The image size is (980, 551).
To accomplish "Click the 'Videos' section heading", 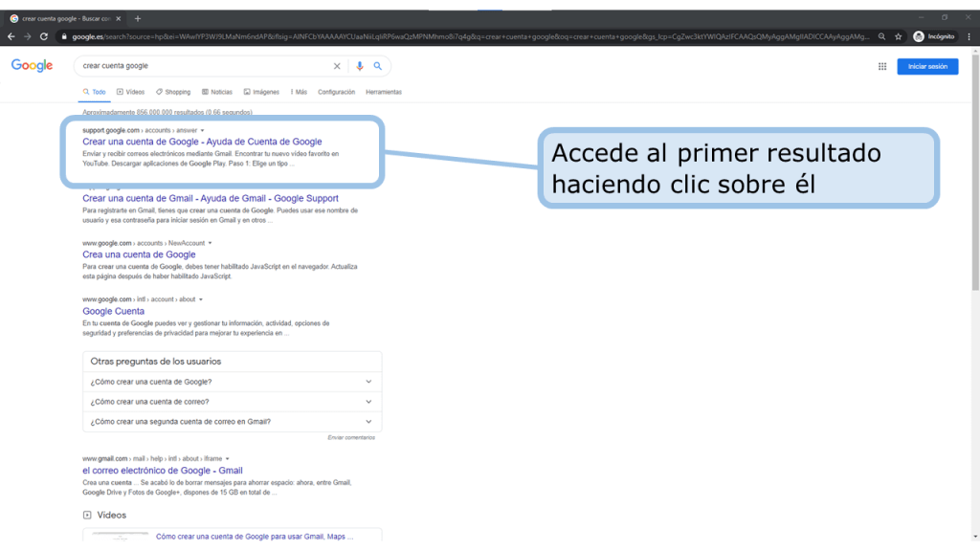I will [111, 515].
